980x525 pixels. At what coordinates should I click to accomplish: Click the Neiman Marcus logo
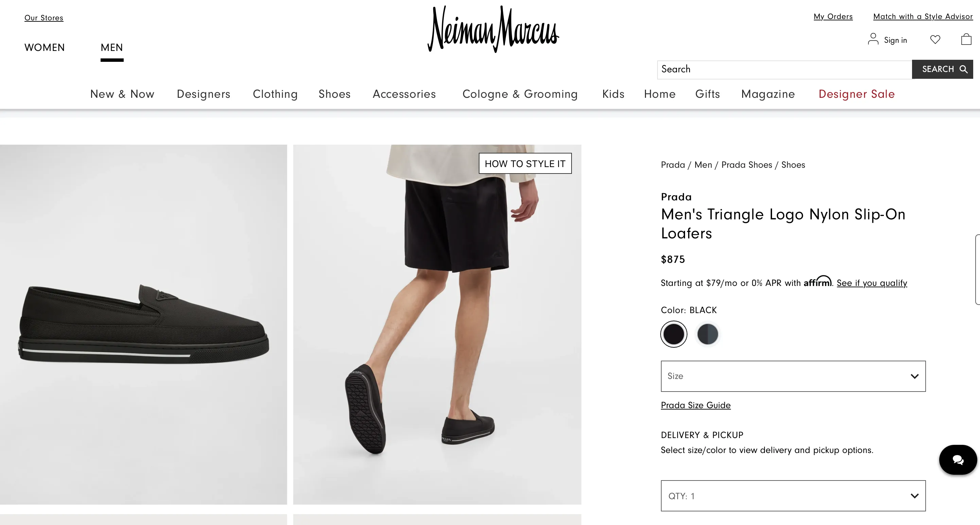[x=493, y=29]
